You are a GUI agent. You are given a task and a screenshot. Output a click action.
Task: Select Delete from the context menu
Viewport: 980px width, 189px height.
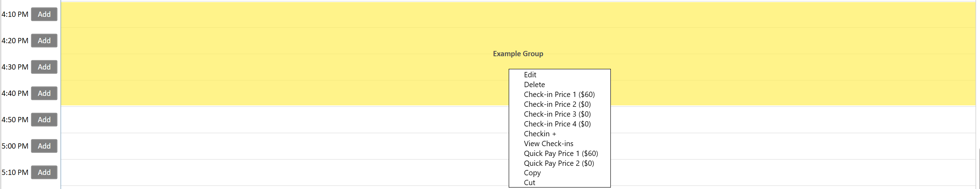click(x=534, y=85)
